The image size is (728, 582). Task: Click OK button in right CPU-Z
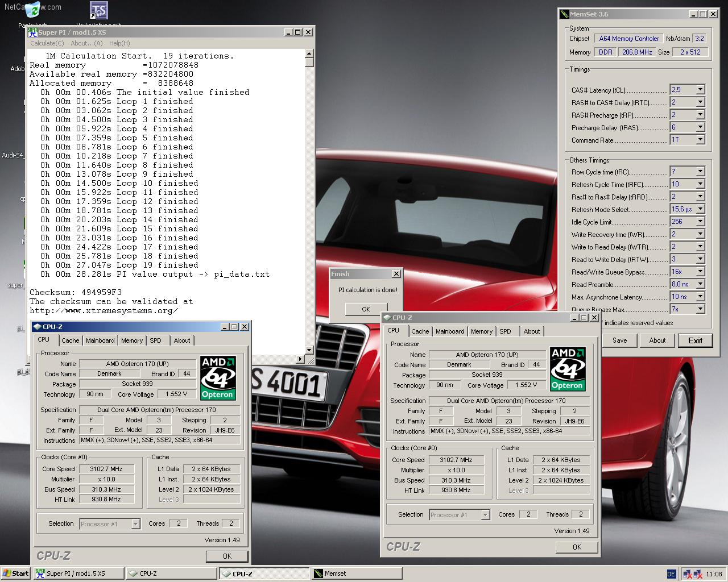pyautogui.click(x=577, y=547)
